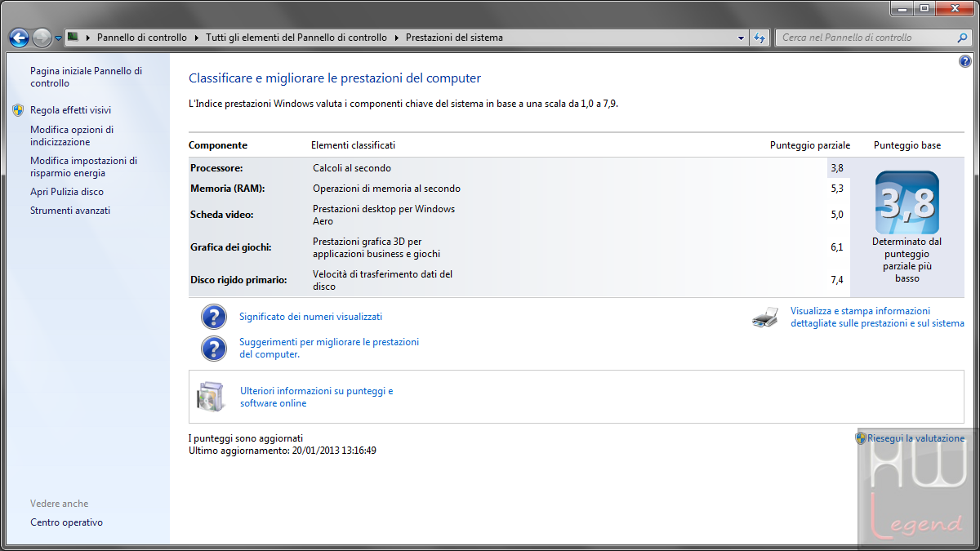Click the 'Processore:' row label
Image resolution: width=980 pixels, height=551 pixels.
click(216, 168)
